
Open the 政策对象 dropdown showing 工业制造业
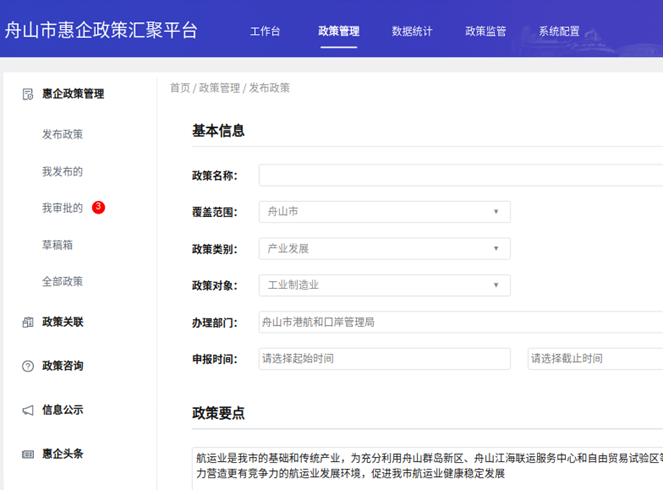(x=384, y=285)
